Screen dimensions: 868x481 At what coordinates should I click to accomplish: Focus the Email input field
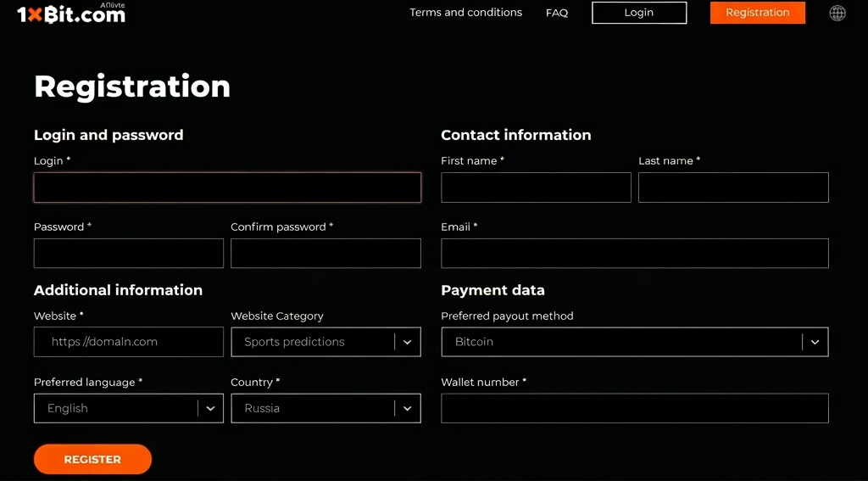tap(635, 254)
